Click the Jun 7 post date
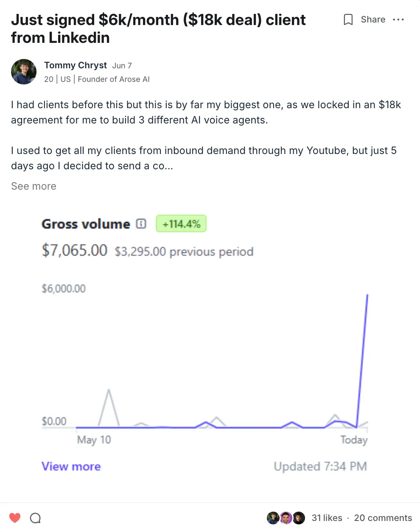Viewport: 420px width, 532px height. tap(122, 66)
